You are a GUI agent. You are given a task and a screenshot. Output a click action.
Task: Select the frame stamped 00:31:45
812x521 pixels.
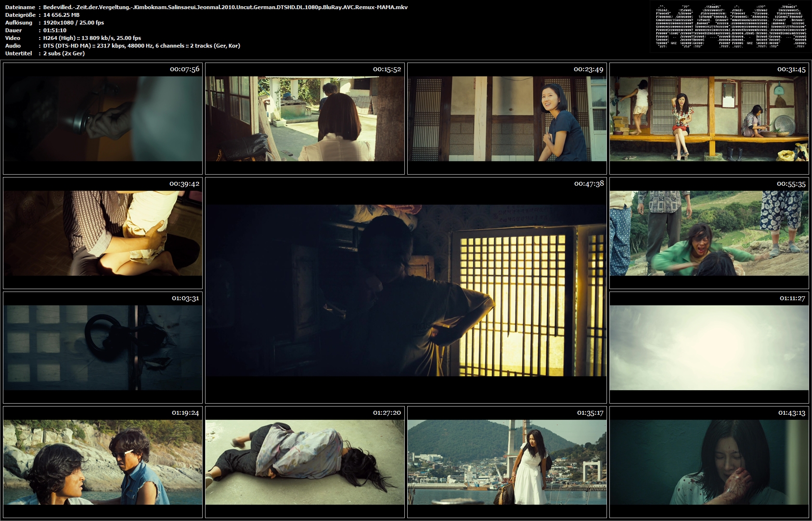[x=709, y=118]
